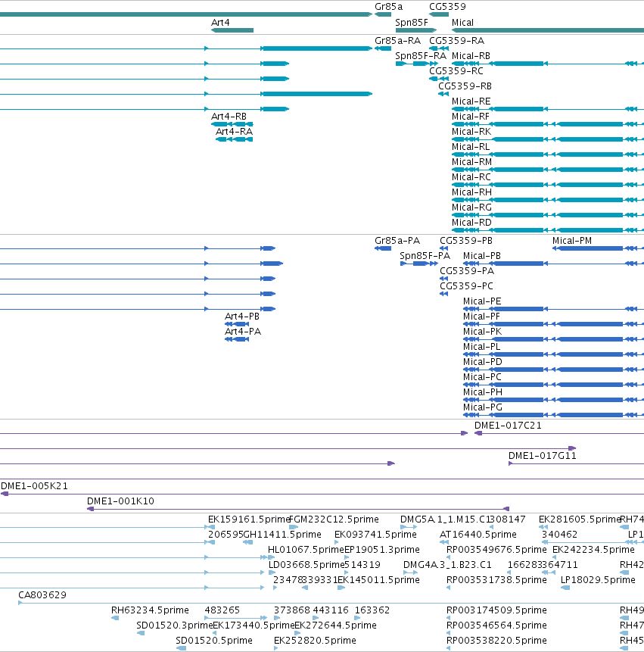Screen dimensions: 644x652
Task: Click the CG5359-RC transcript label
Action: pos(456,71)
